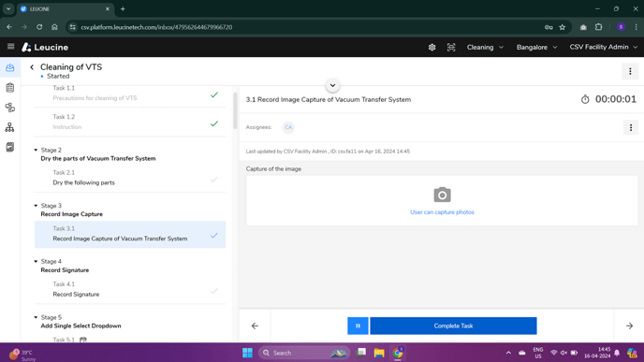Open the hamburger navigation menu
Viewport: 644px width, 362px height.
[x=10, y=47]
